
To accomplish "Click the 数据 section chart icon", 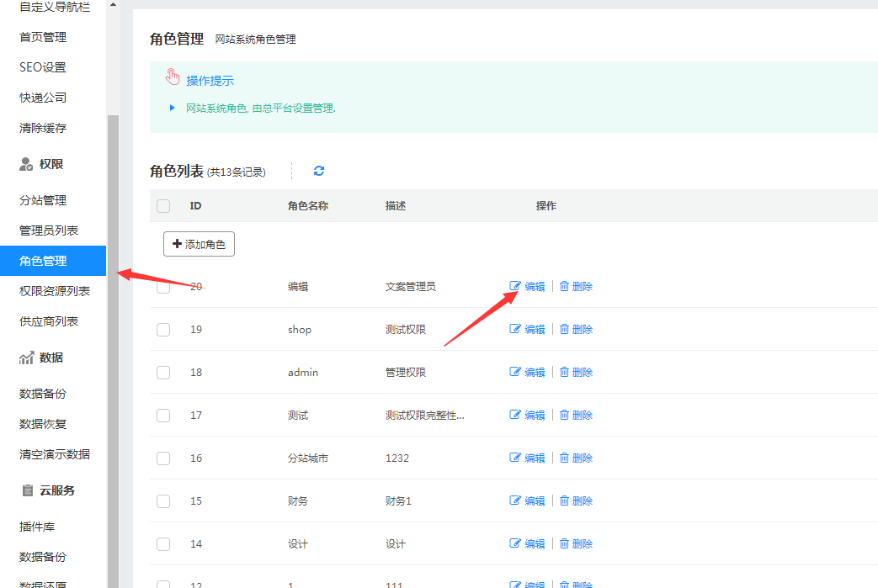I will (x=26, y=358).
